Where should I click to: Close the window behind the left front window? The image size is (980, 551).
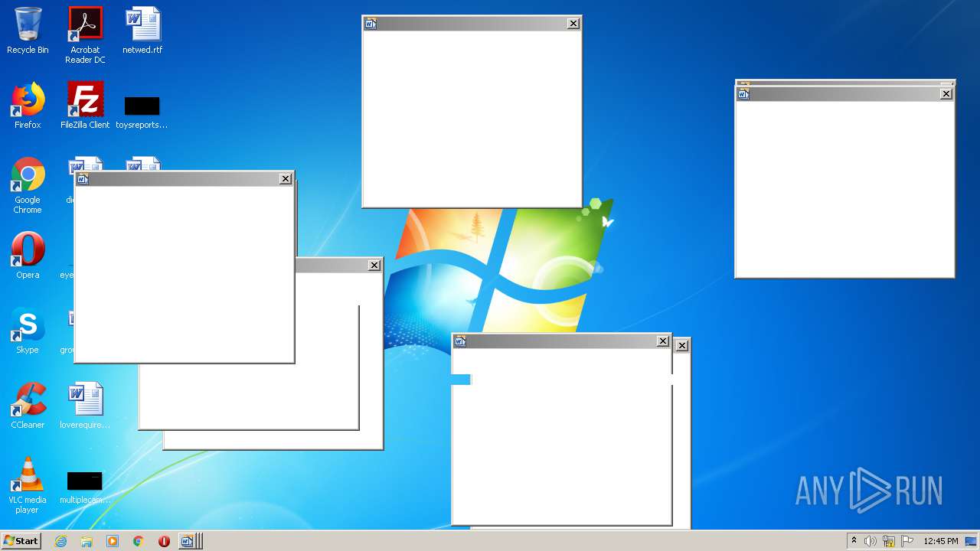[x=374, y=266]
